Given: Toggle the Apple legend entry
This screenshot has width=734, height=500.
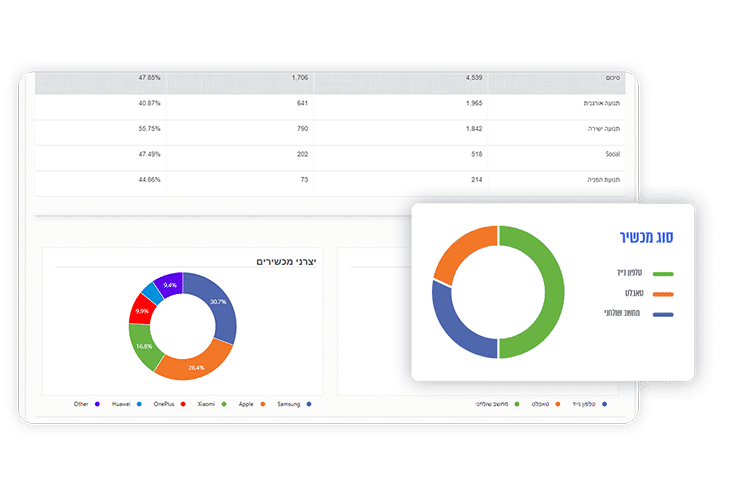Looking at the screenshot, I should (252, 404).
